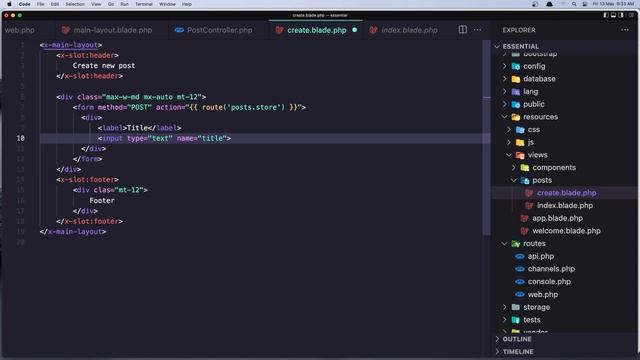The image size is (640, 360).
Task: Open editor More Actions ellipsis menu
Action: tap(477, 30)
